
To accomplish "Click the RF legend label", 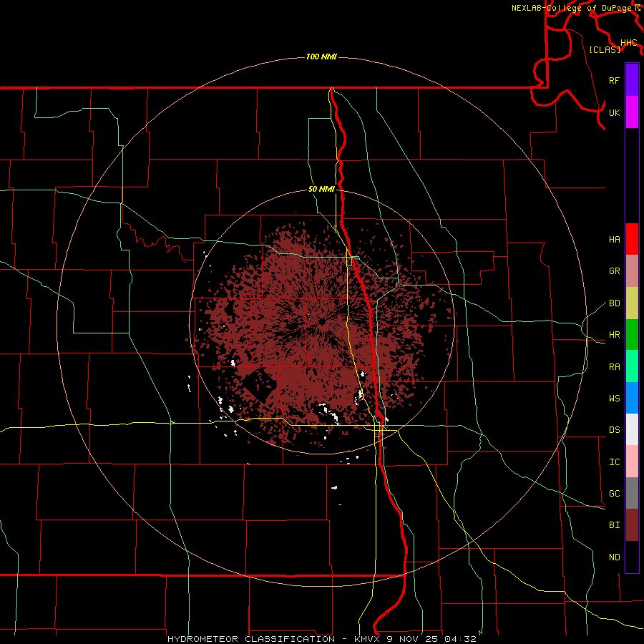I will click(614, 80).
